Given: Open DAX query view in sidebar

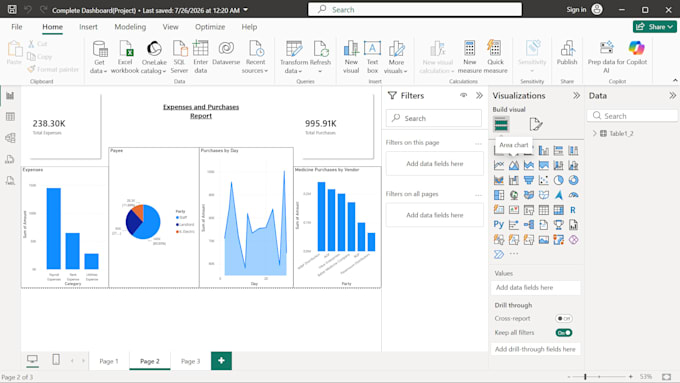Looking at the screenshot, I should [x=10, y=159].
